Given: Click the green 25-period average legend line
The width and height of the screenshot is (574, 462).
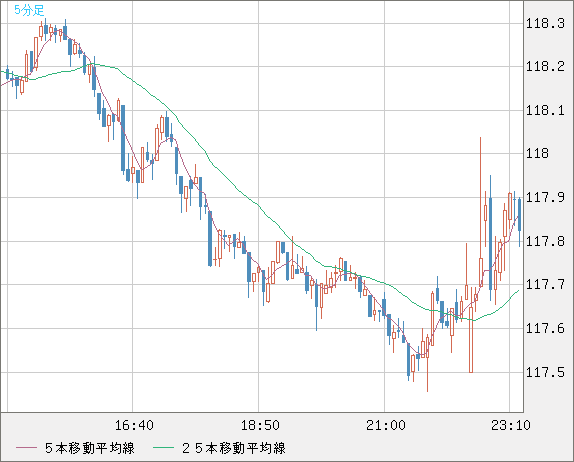Looking at the screenshot, I should 163,448.
